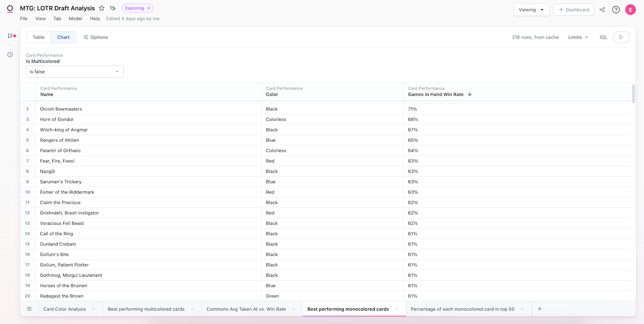Open the branch icon in left sidebar
The image size is (644, 324).
click(x=10, y=36)
